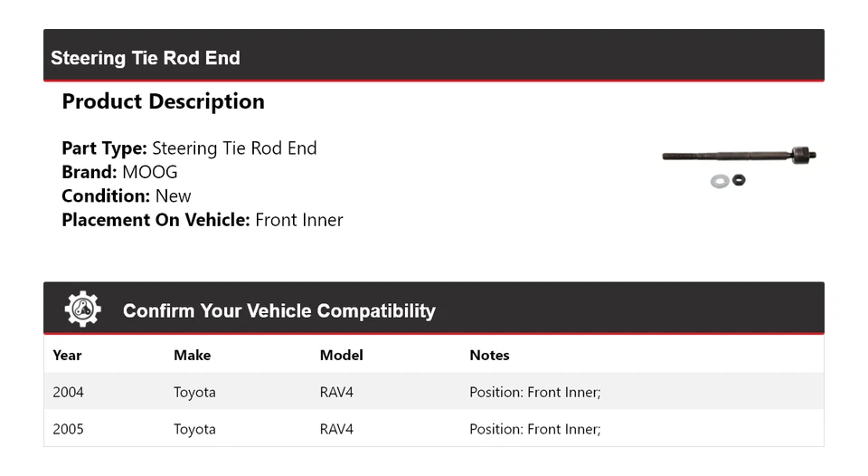Click the Year column header
Image resolution: width=868 pixels, height=476 pixels.
[68, 355]
